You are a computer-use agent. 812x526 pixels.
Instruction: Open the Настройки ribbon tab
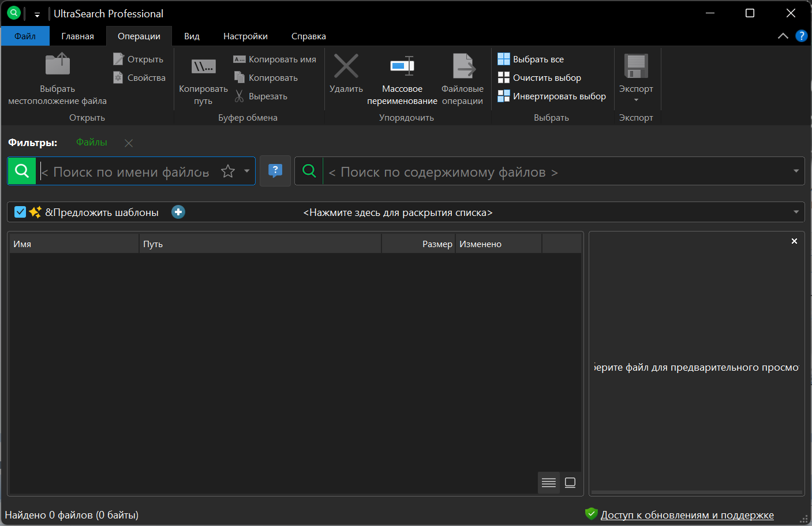(x=245, y=36)
